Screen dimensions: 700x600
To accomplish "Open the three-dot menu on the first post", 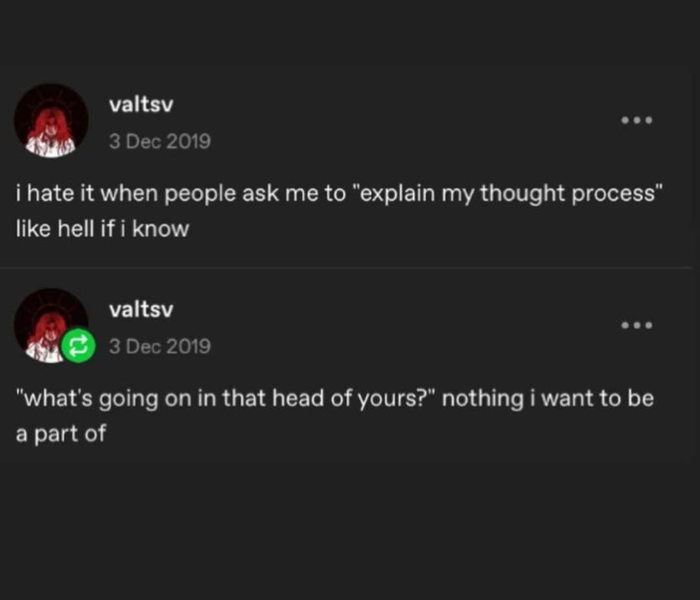I will point(636,121).
